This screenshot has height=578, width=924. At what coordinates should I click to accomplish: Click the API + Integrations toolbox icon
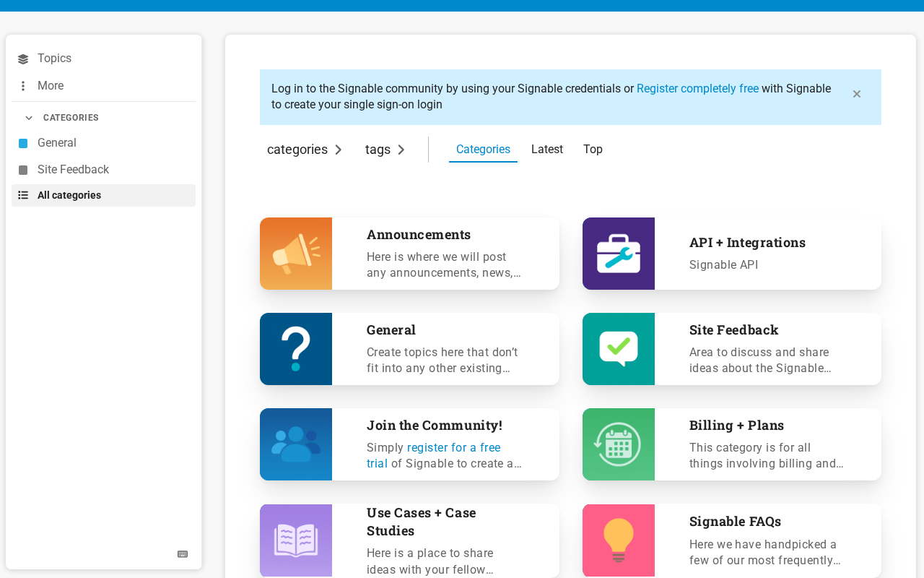point(619,254)
